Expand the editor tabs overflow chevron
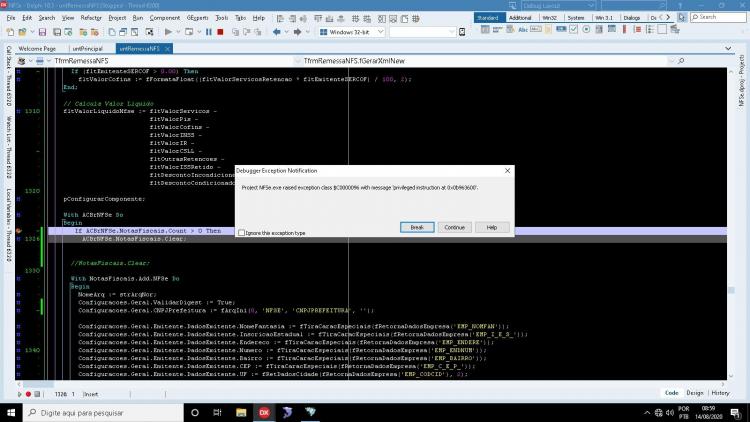 pos(728,49)
